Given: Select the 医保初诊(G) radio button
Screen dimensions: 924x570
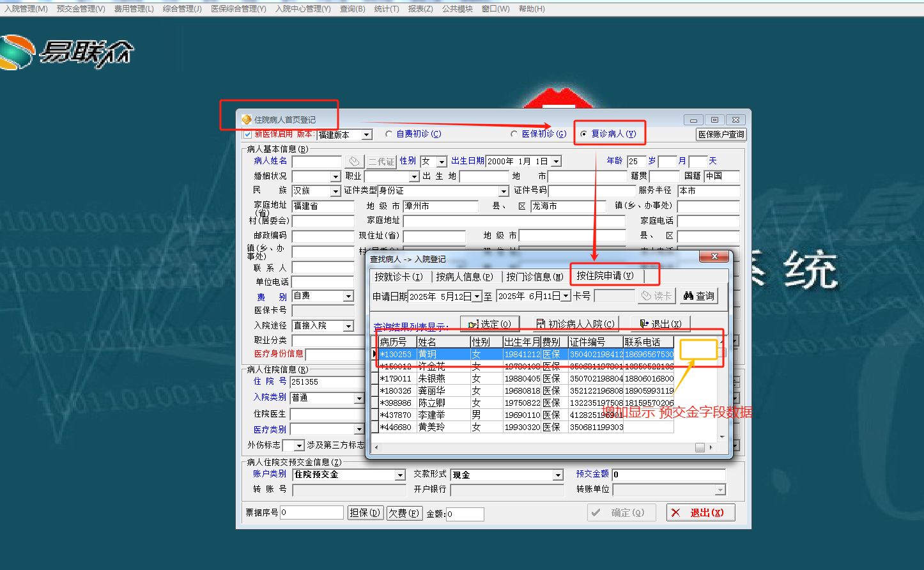Looking at the screenshot, I should pos(514,134).
